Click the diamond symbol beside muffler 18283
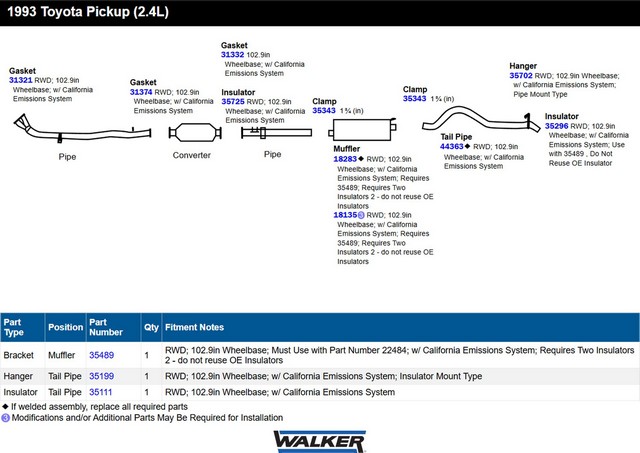The height and width of the screenshot is (453, 640). [x=361, y=159]
